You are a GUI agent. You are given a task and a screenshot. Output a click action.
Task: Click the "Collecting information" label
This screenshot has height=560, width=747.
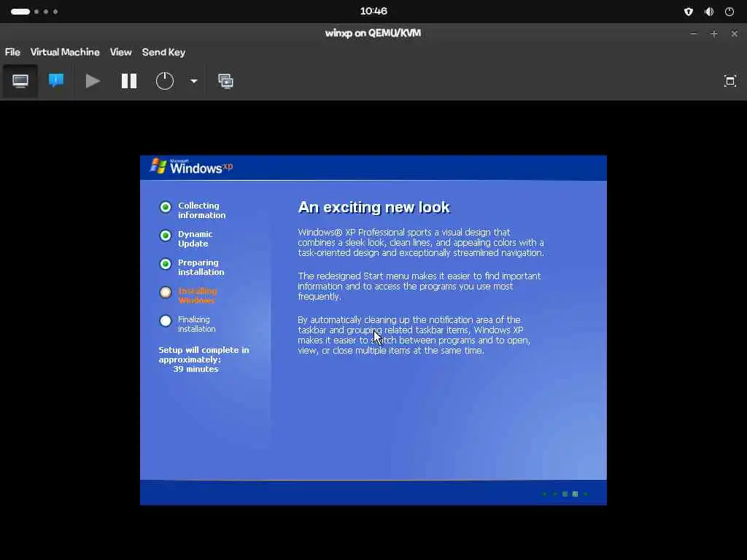(x=201, y=211)
